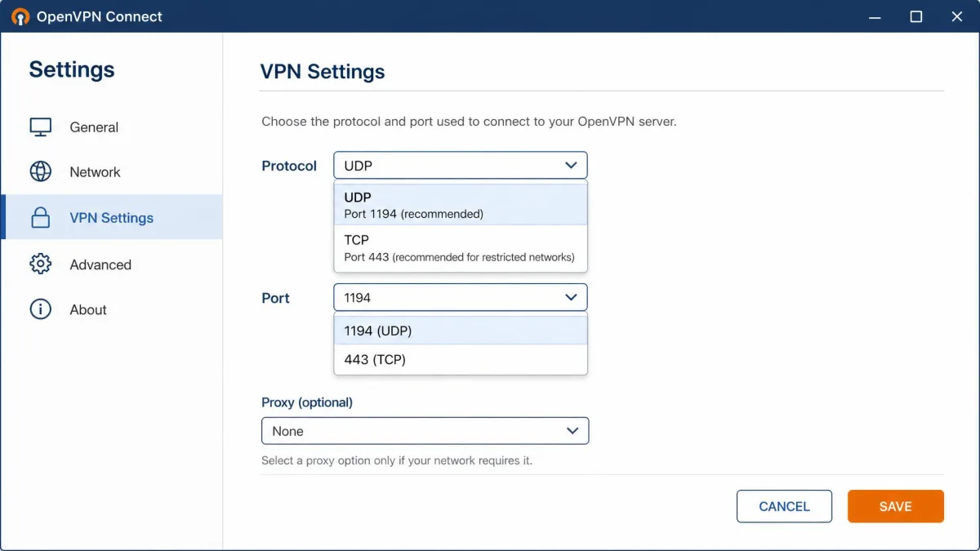The image size is (980, 551).
Task: Click the About info icon
Action: 40,309
